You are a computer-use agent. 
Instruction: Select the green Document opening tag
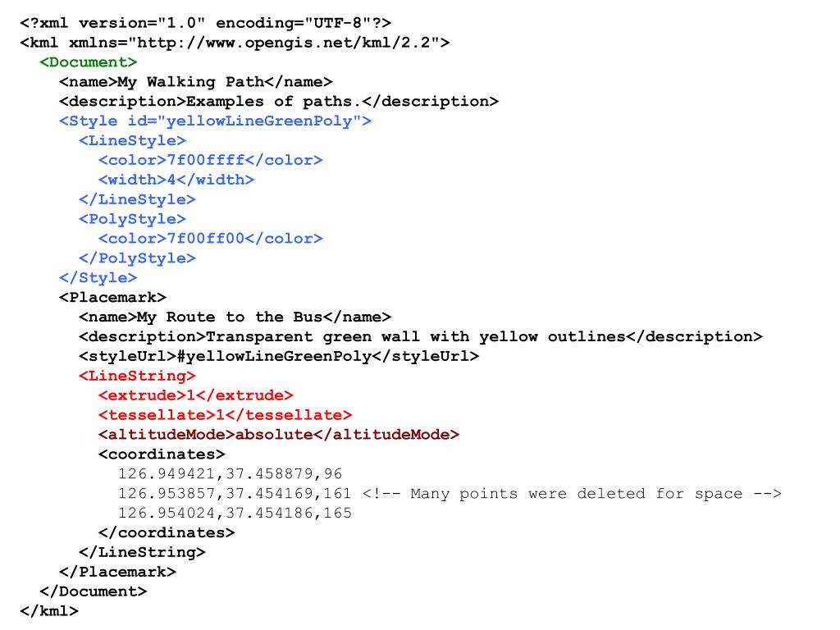coord(89,62)
